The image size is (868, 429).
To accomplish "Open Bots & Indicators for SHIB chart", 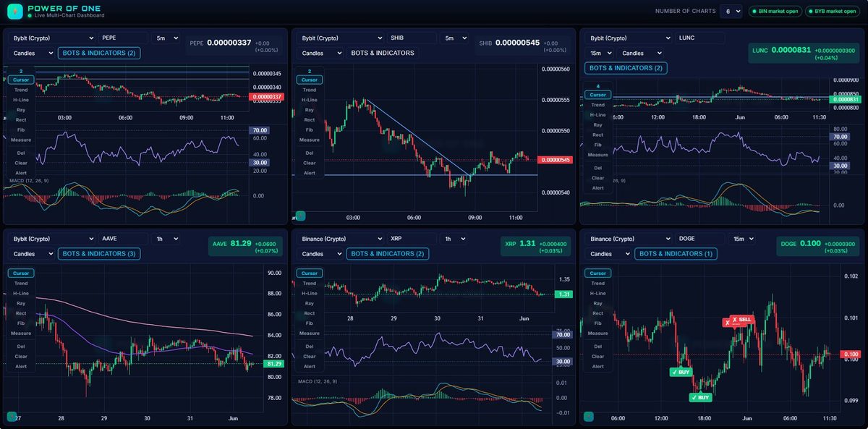I will (383, 53).
